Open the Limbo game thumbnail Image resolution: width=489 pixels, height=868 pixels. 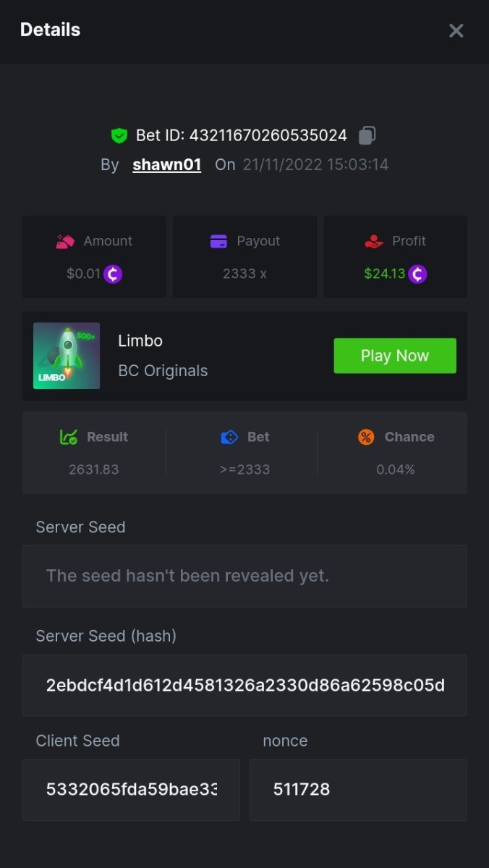[67, 356]
